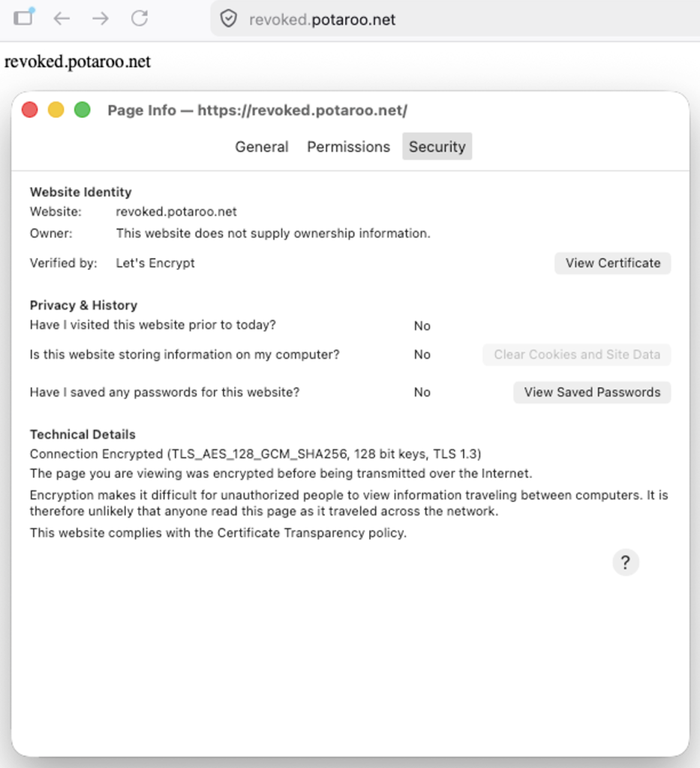Select the Security tab
700x768 pixels.
[437, 146]
